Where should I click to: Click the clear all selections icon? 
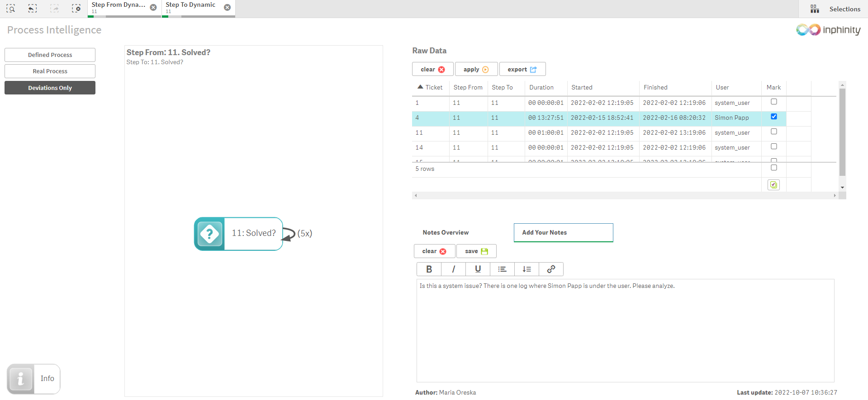click(76, 9)
